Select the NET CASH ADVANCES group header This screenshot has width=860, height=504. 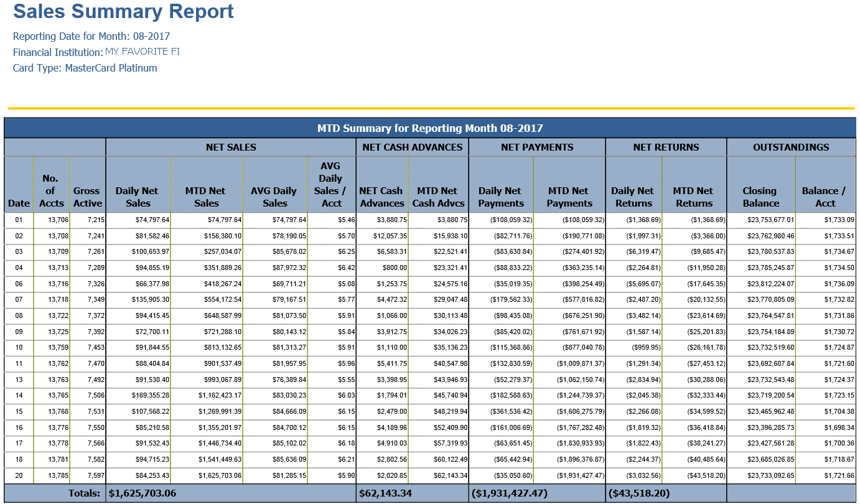point(413,147)
